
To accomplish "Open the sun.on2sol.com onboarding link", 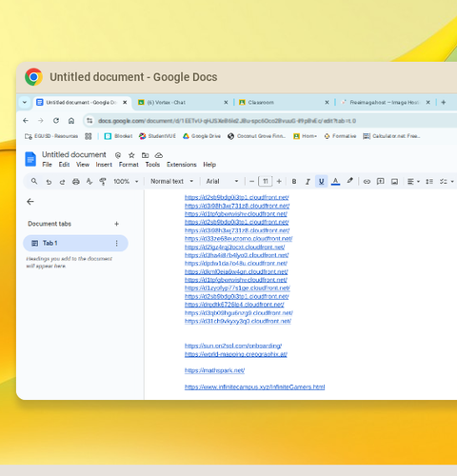I will 233,346.
